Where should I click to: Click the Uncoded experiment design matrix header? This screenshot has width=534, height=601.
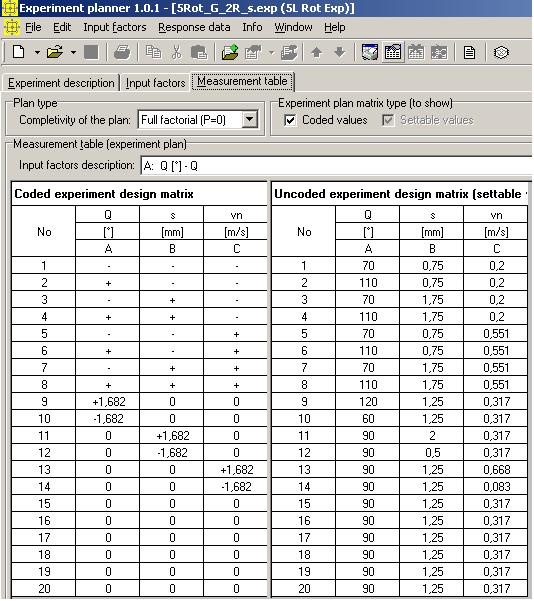[400, 194]
